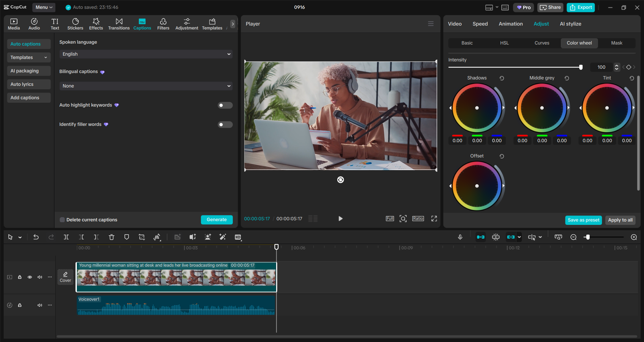The height and width of the screenshot is (342, 644).
Task: Open the Speed tab
Action: point(480,23)
